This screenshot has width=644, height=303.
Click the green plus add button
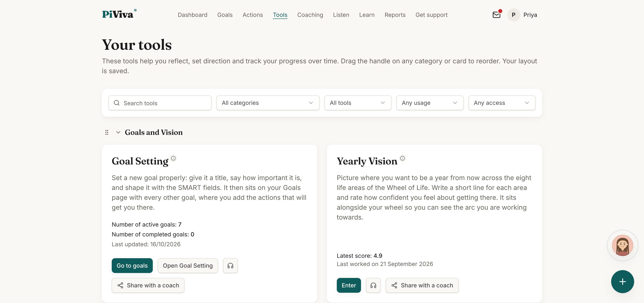622,281
